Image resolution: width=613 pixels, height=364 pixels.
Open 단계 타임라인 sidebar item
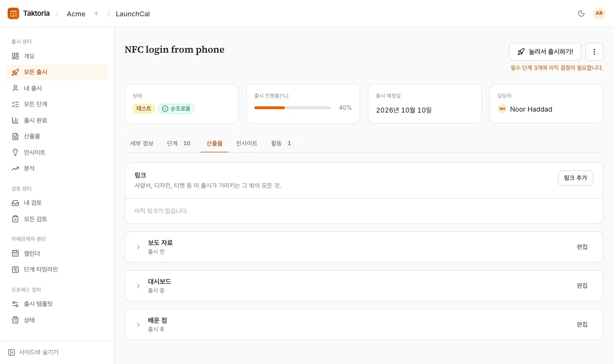pos(57,269)
